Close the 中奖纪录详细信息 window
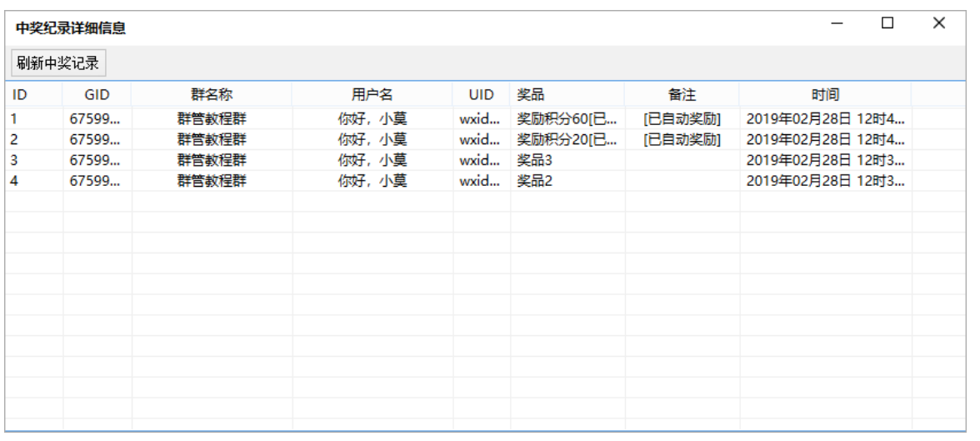 point(938,24)
